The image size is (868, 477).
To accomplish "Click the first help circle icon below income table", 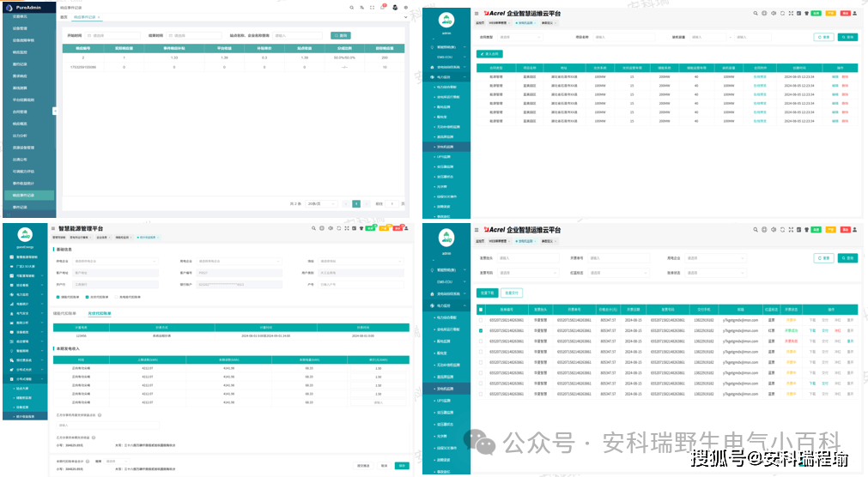I will (x=100, y=415).
